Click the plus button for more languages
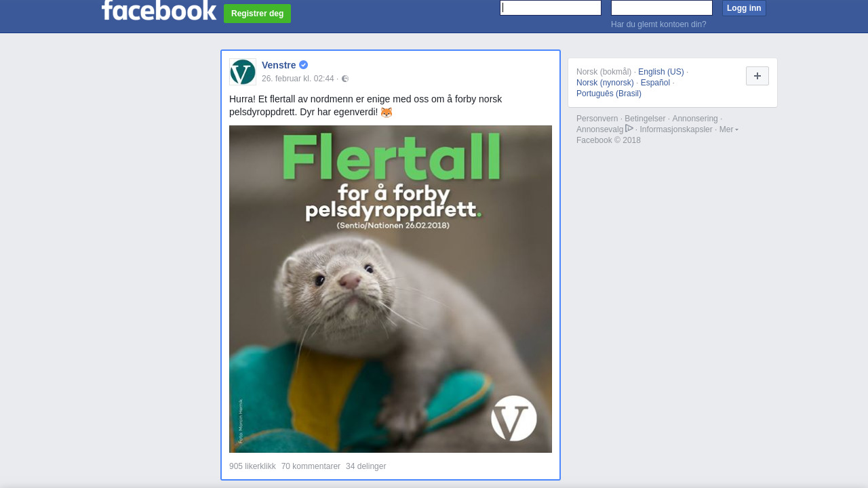 [757, 76]
